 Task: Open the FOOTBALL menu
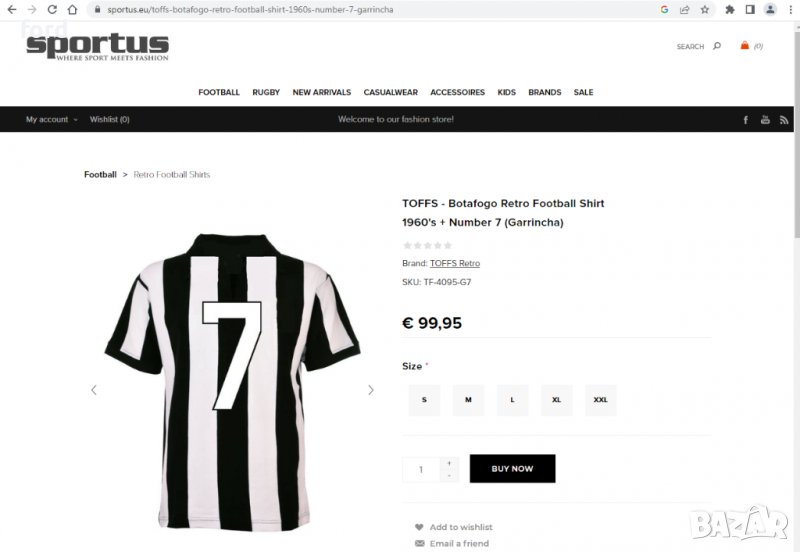219,92
